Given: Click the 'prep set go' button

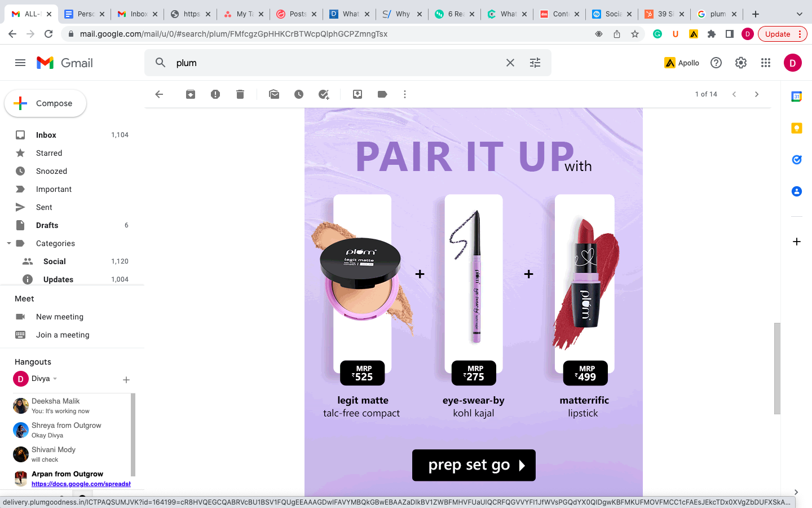Looking at the screenshot, I should pyautogui.click(x=474, y=465).
